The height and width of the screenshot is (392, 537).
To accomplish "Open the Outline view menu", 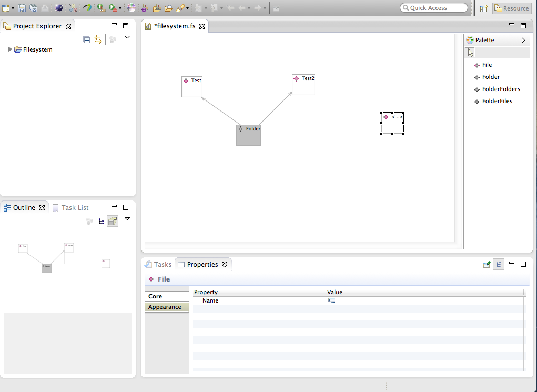I will (x=127, y=218).
